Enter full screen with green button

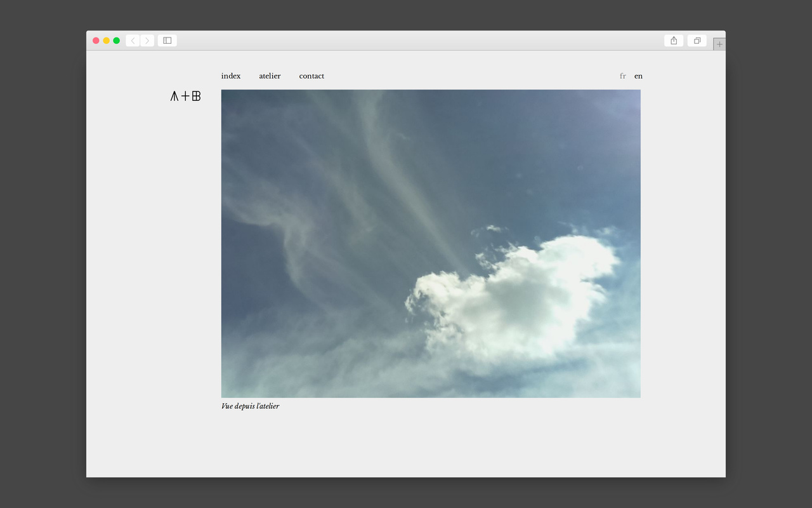pyautogui.click(x=116, y=41)
